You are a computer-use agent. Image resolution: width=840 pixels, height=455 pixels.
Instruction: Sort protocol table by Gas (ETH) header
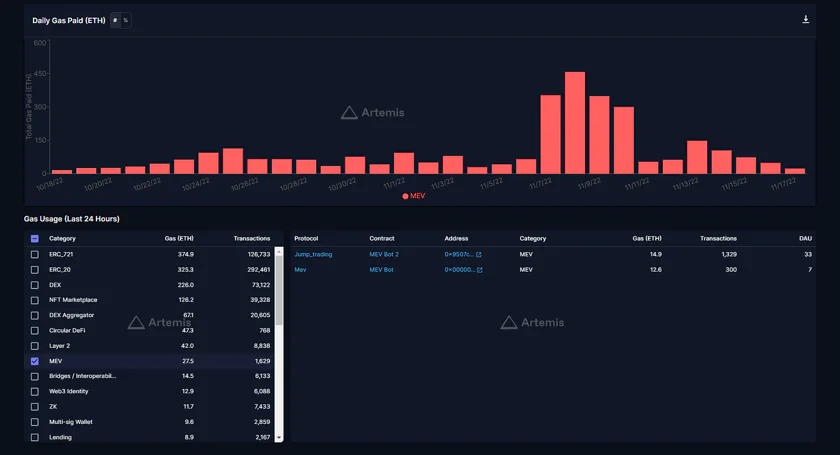[647, 238]
